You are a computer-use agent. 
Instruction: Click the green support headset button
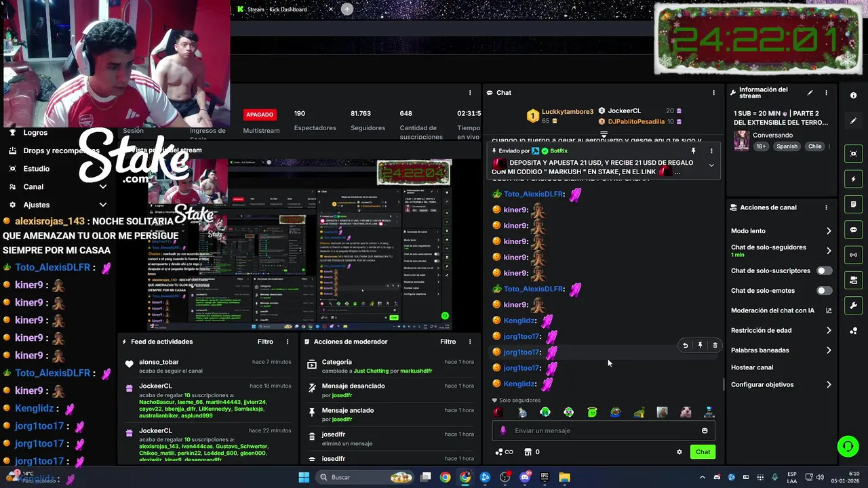coord(848,446)
